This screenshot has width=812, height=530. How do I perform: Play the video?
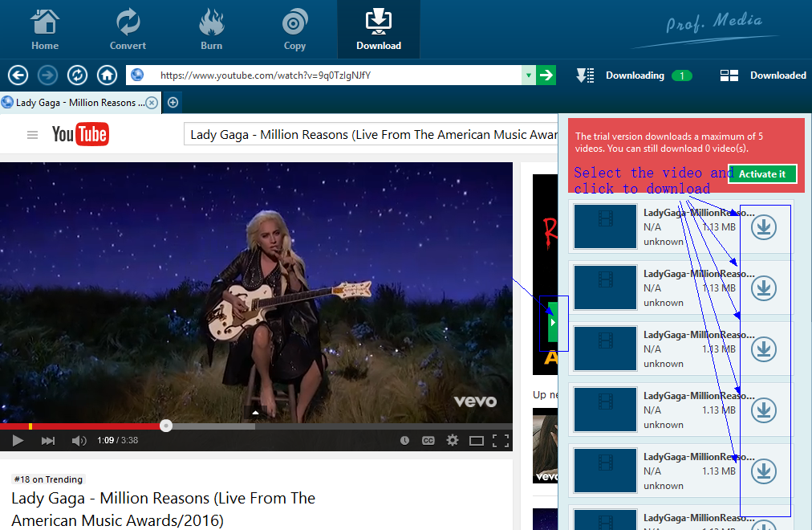[x=18, y=440]
